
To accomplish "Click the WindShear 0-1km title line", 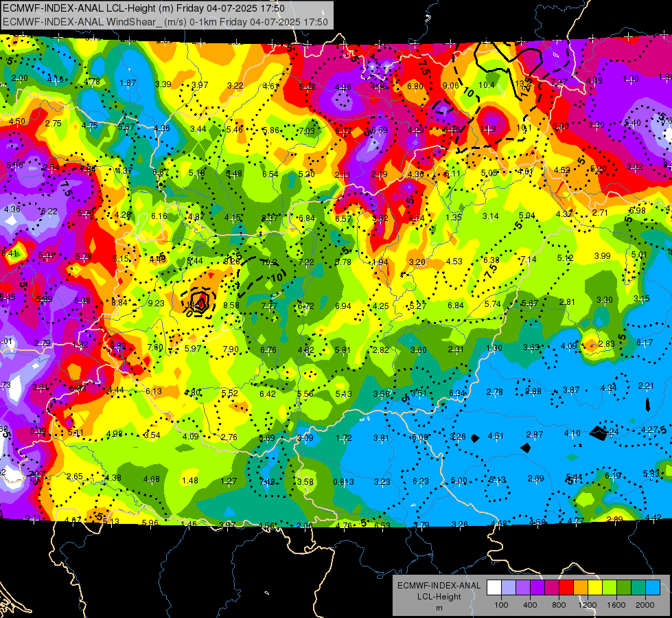I will [165, 22].
